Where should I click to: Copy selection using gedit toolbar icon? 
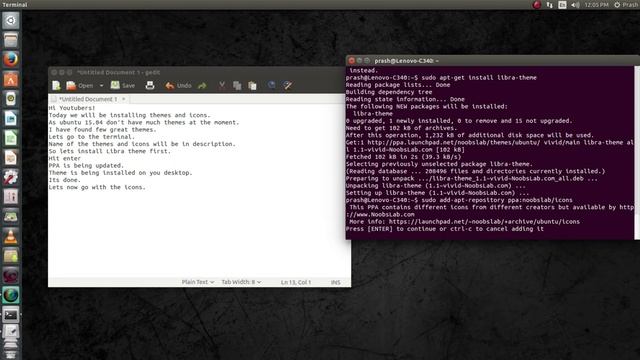(x=237, y=85)
